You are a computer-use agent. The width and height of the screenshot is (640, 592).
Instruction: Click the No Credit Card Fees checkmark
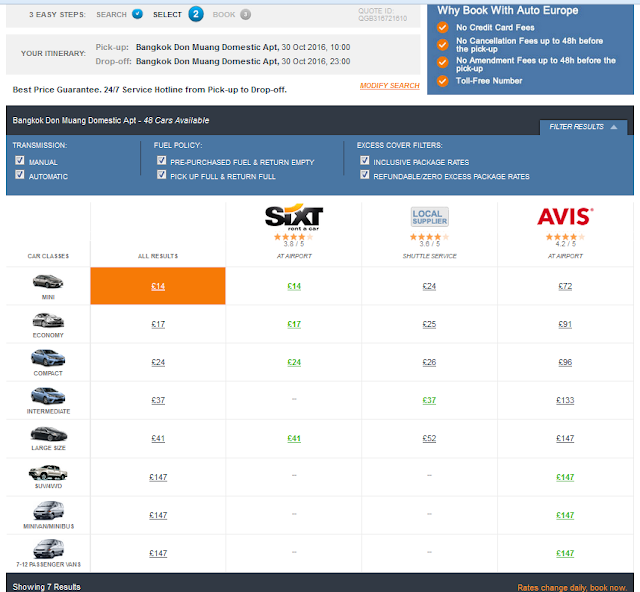point(442,27)
